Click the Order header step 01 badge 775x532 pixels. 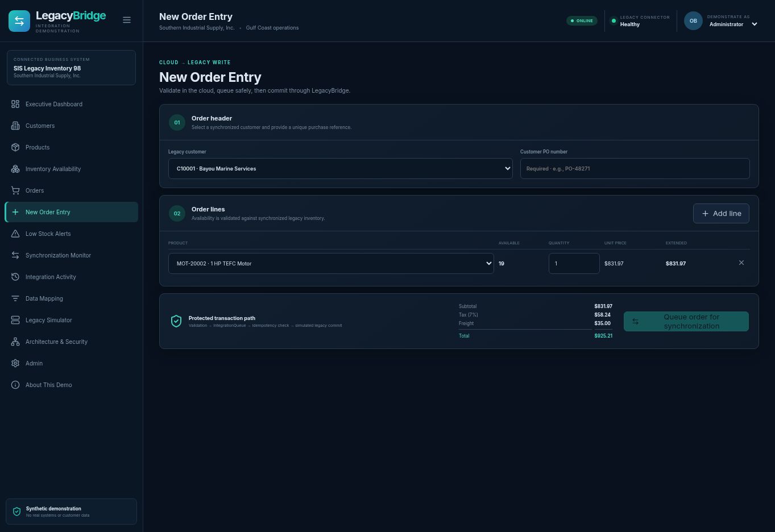click(177, 122)
